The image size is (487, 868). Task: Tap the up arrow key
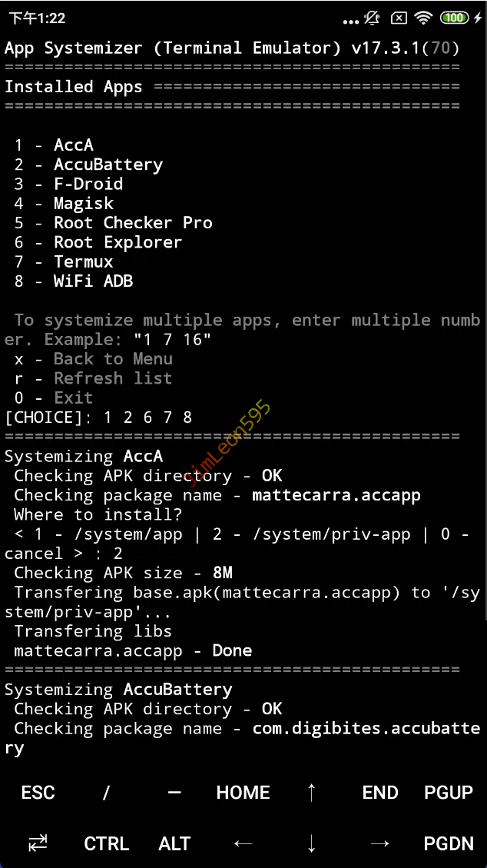(312, 792)
